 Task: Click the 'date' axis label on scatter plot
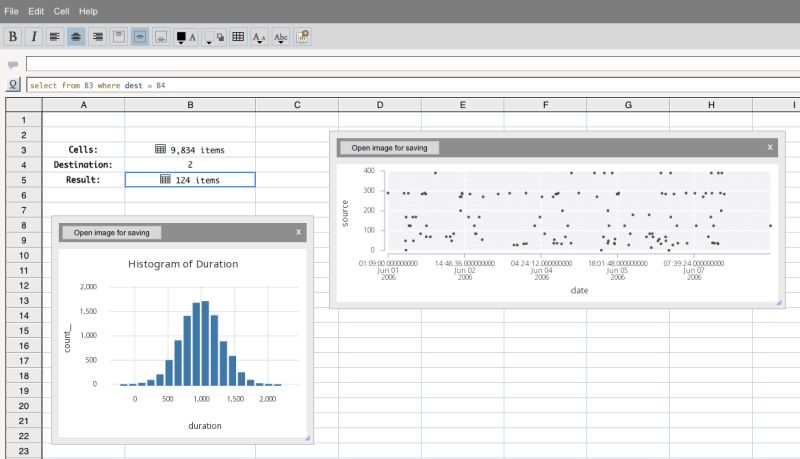coord(579,290)
